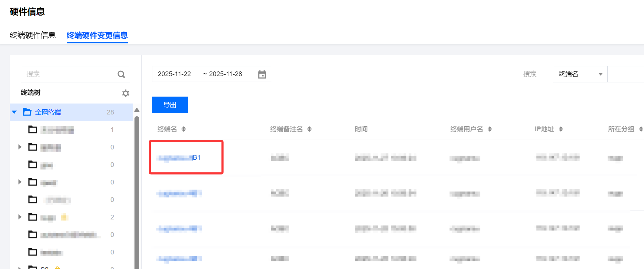
Task: Click the end date 2025-11-28 field
Action: [226, 74]
